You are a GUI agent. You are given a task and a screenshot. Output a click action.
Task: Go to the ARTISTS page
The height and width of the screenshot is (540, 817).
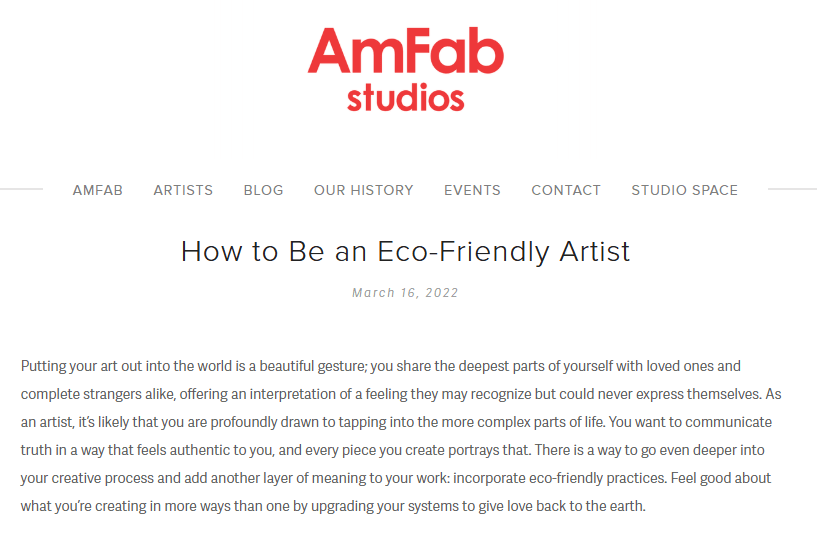tap(183, 190)
